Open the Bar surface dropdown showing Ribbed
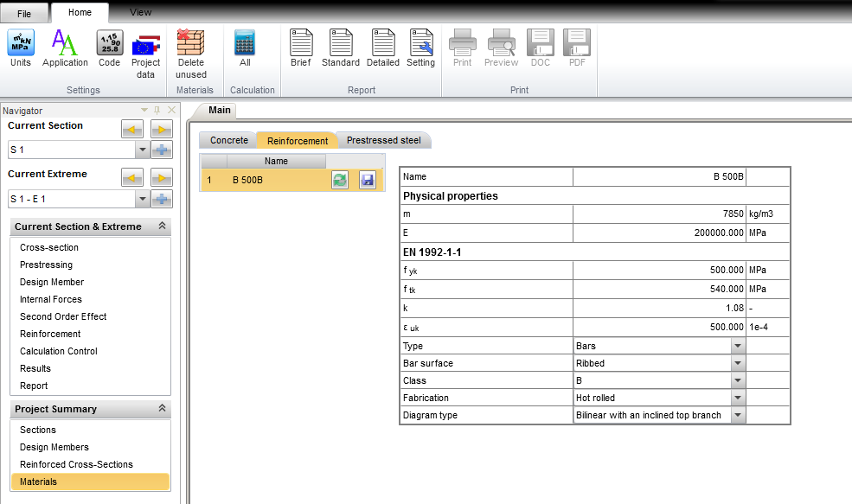852x504 pixels. pyautogui.click(x=738, y=362)
